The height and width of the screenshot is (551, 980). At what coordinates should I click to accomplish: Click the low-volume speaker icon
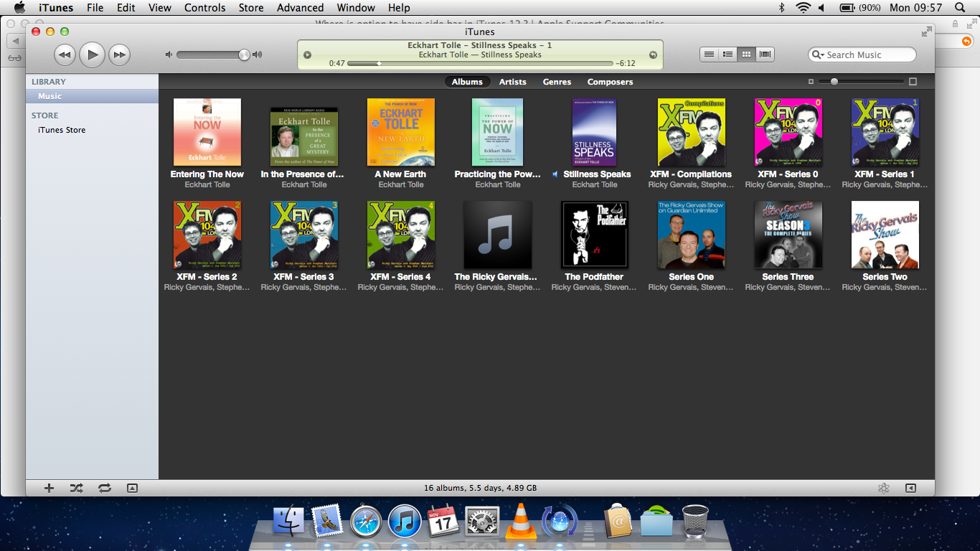169,55
